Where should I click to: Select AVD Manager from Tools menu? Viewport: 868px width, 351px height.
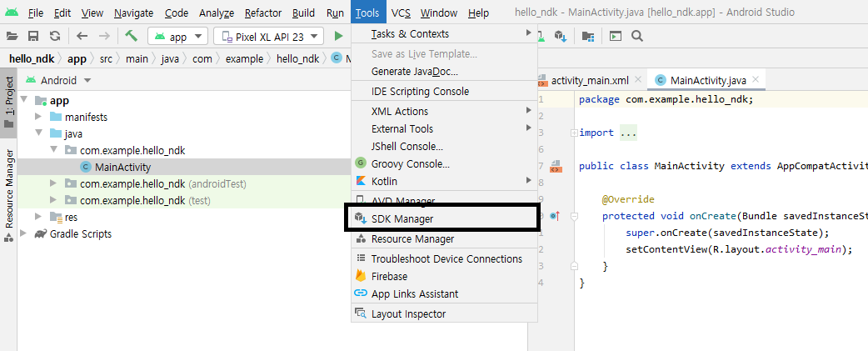(444, 200)
